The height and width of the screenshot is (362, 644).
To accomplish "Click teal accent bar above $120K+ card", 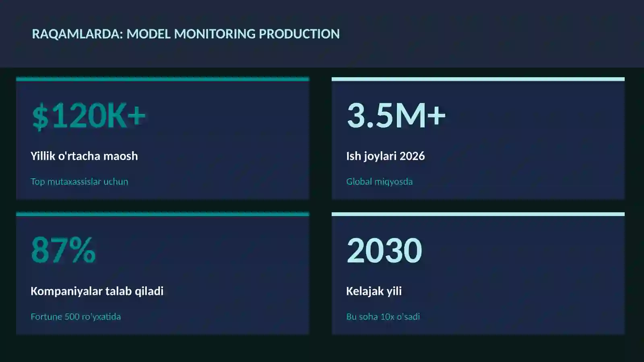I will [163, 79].
